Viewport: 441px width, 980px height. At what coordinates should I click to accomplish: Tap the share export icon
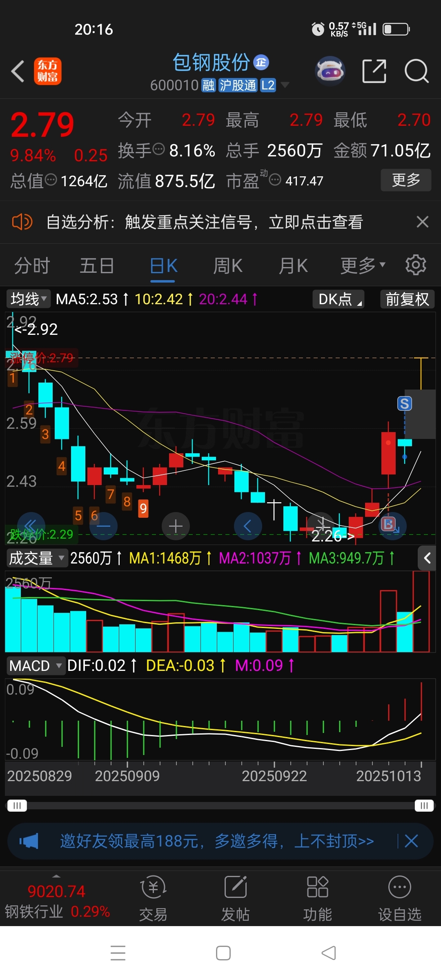pyautogui.click(x=374, y=71)
